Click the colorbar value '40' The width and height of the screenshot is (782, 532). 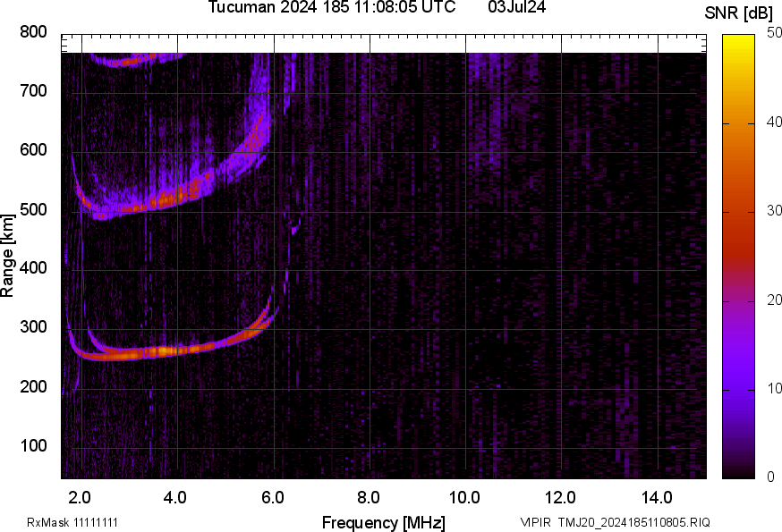coord(774,122)
